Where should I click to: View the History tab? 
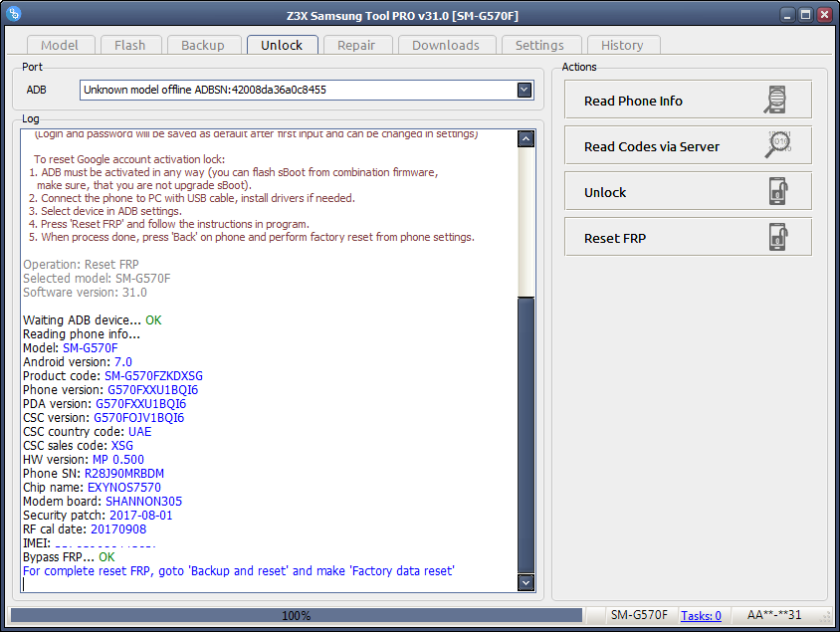click(x=622, y=45)
